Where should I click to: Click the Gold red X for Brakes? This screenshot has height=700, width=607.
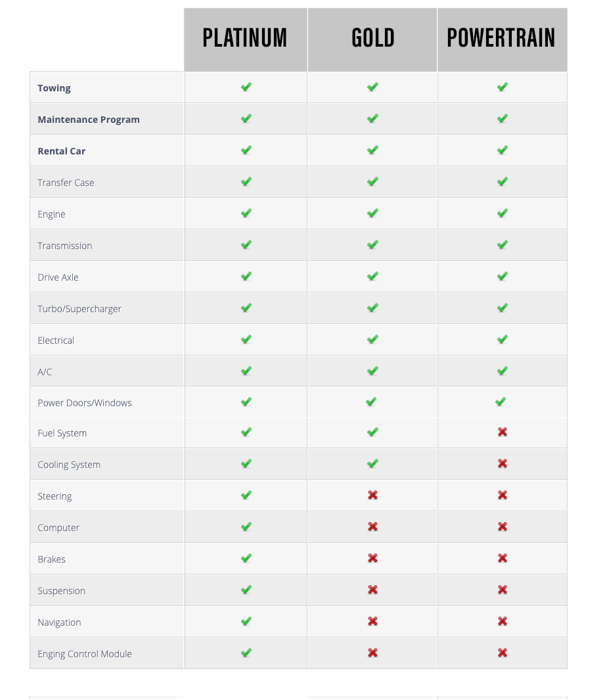click(372, 558)
